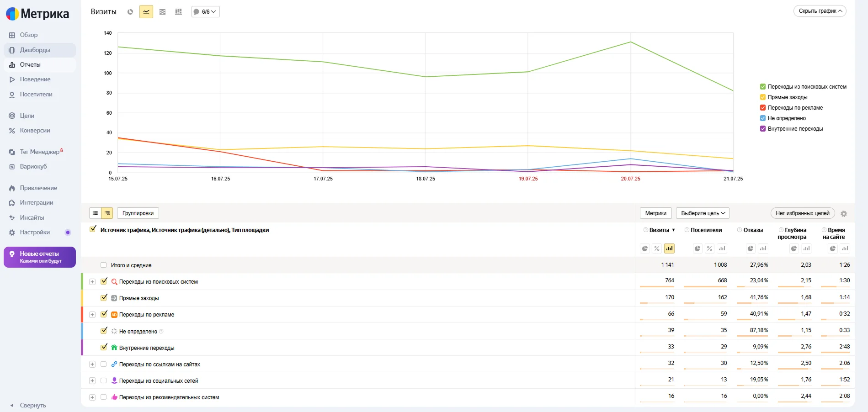Click the Группировки button
This screenshot has width=868, height=412.
click(138, 213)
